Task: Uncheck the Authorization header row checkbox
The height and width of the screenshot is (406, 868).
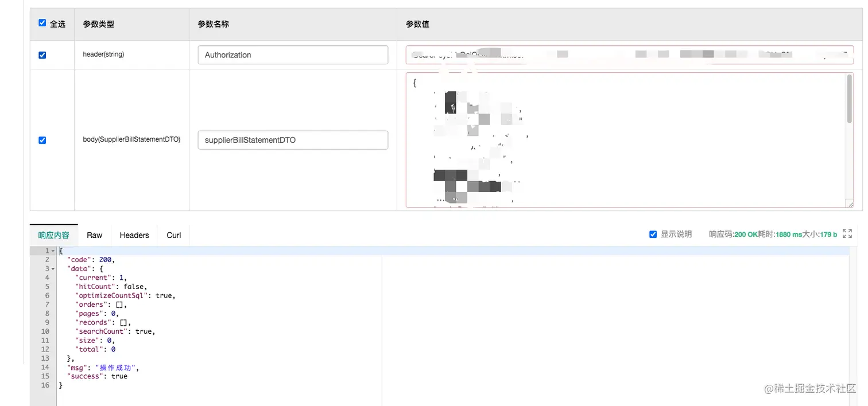Action: click(x=42, y=54)
